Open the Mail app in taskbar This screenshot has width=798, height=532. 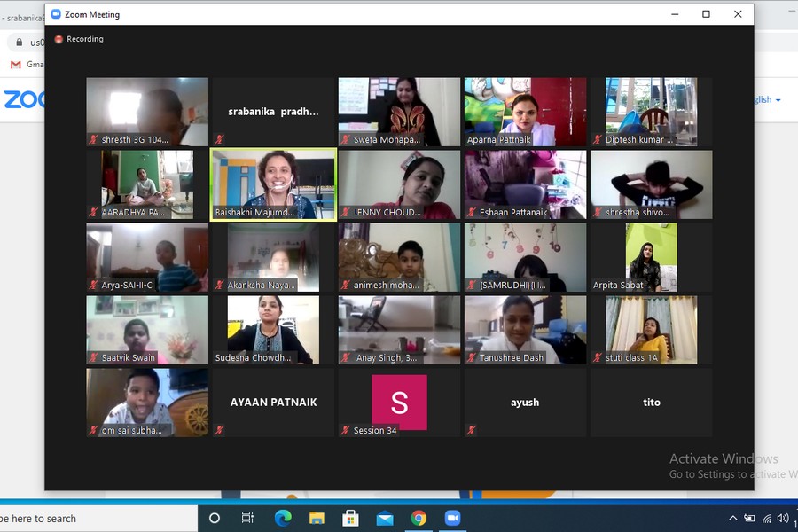pyautogui.click(x=385, y=518)
